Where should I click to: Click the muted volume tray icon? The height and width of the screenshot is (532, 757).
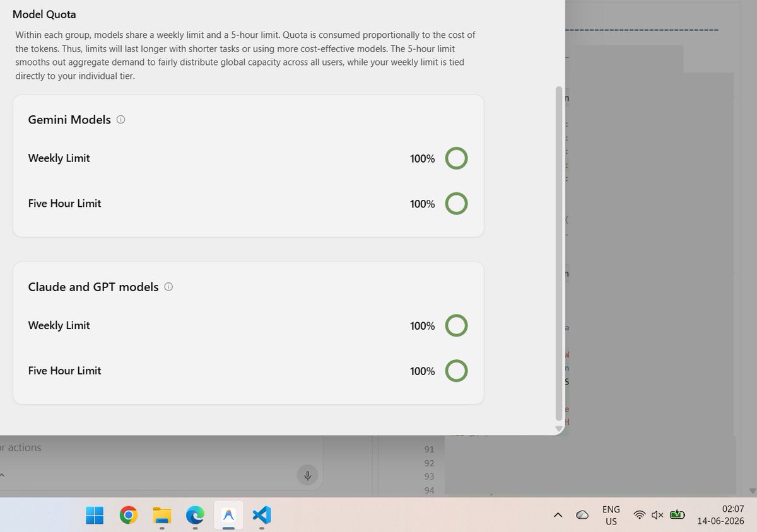coord(657,515)
